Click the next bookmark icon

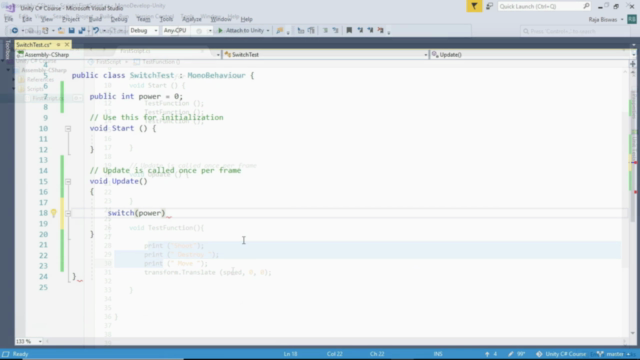370,31
